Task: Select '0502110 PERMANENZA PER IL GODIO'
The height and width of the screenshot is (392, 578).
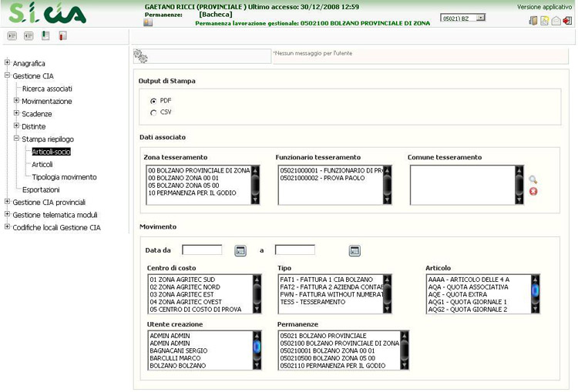Action: tap(333, 366)
